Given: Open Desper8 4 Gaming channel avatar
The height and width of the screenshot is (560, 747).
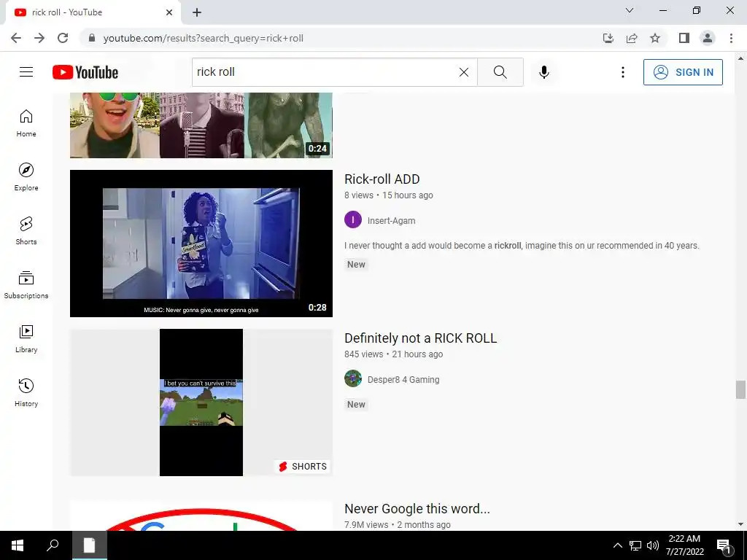Looking at the screenshot, I should [353, 379].
